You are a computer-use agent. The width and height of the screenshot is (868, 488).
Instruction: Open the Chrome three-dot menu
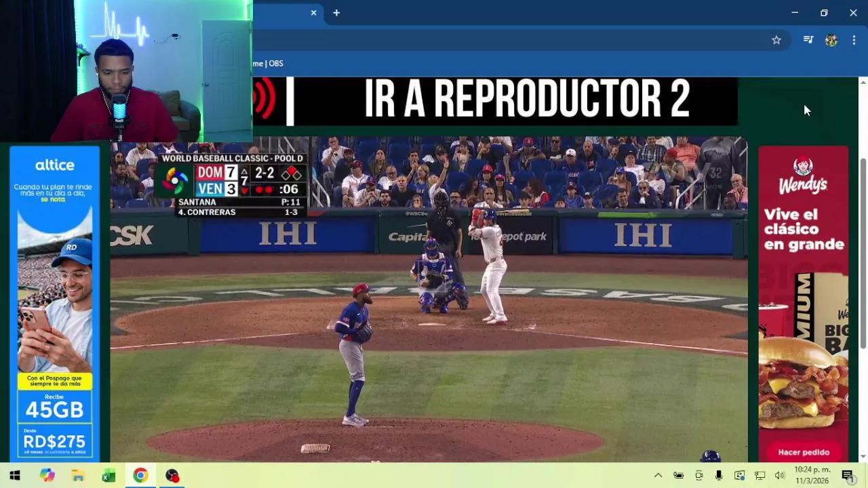854,40
